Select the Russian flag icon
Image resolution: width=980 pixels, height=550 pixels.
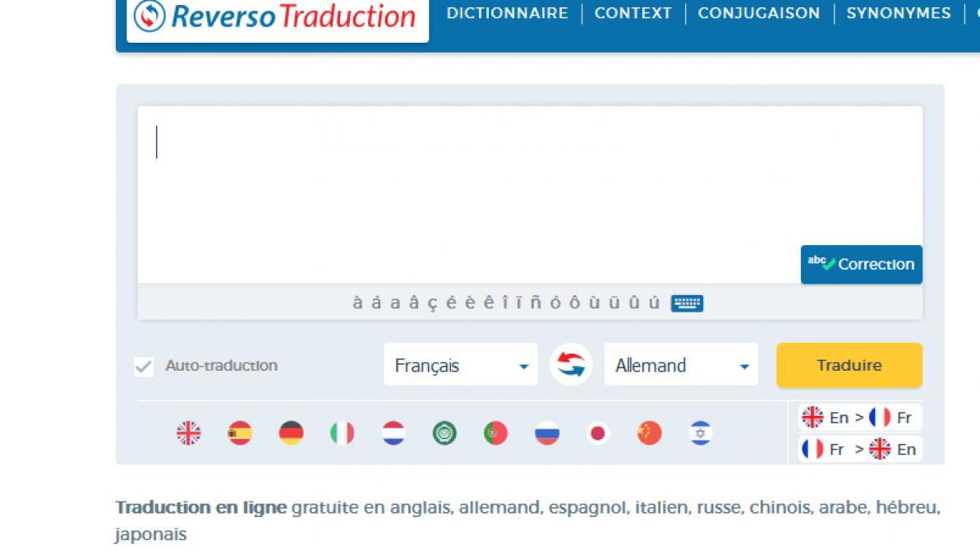[547, 432]
